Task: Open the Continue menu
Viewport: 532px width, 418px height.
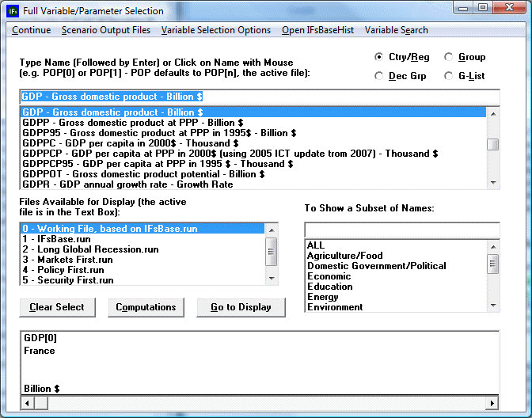Action: click(x=31, y=30)
